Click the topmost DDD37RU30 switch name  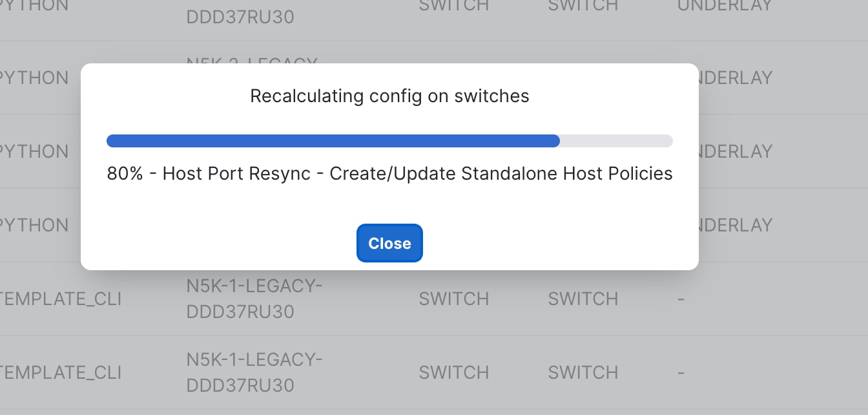click(x=240, y=17)
